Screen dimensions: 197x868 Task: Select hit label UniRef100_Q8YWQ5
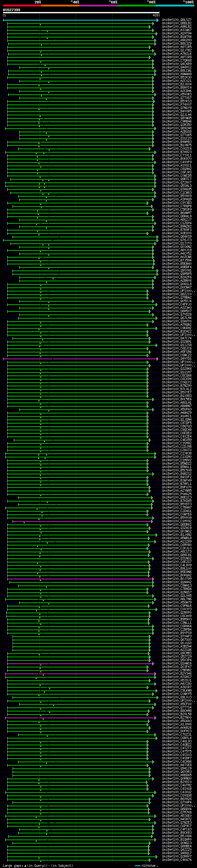(177, 118)
